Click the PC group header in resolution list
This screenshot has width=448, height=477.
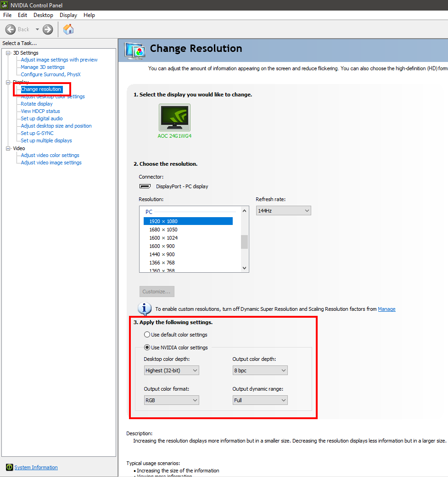(149, 212)
